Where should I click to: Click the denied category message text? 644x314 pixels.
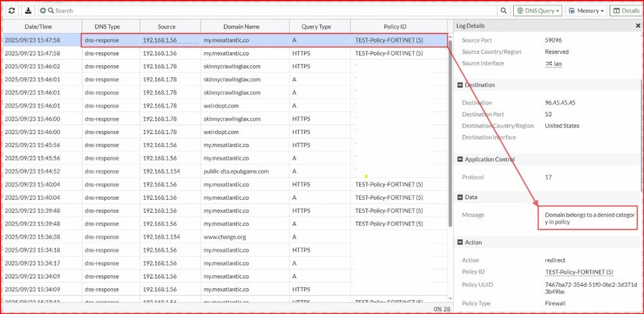pos(589,218)
